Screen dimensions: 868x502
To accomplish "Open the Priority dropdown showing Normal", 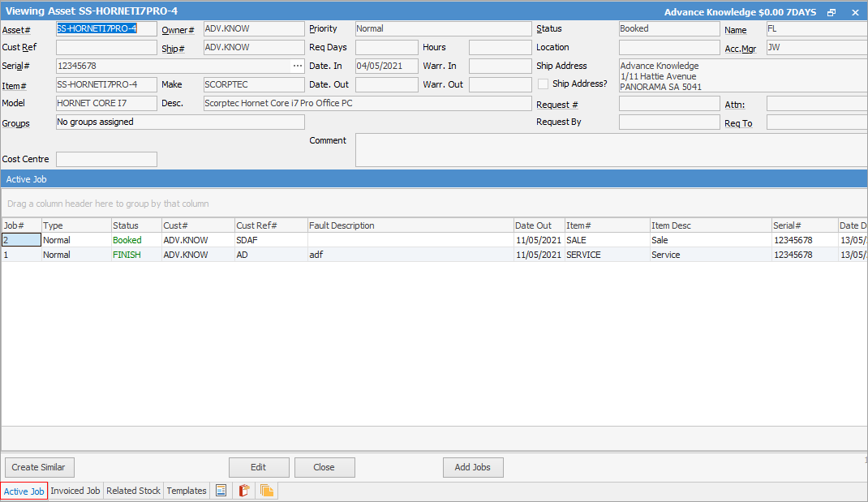I will click(443, 28).
